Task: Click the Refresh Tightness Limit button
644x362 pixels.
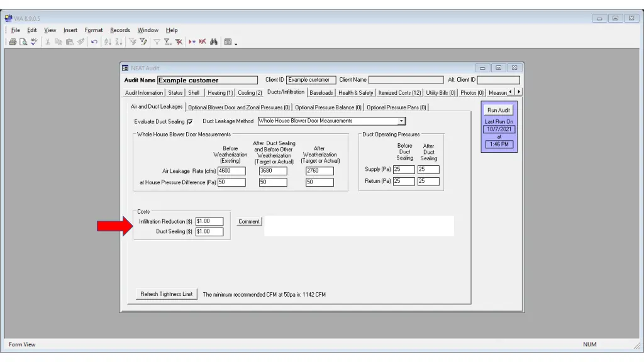Action: click(x=166, y=294)
